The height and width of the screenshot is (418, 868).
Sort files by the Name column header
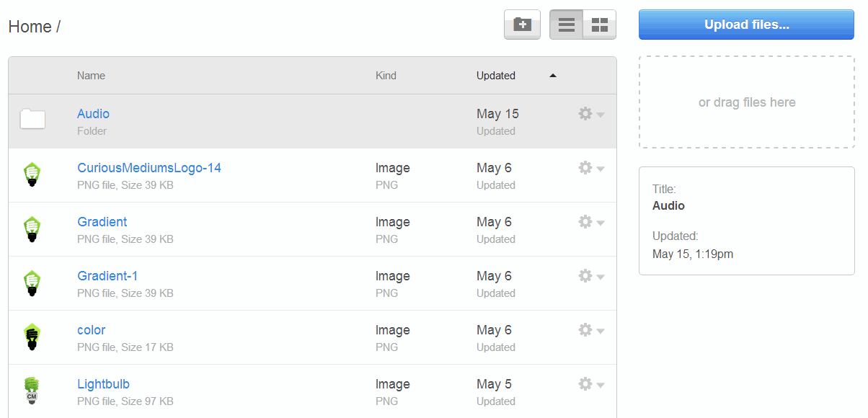pos(91,75)
